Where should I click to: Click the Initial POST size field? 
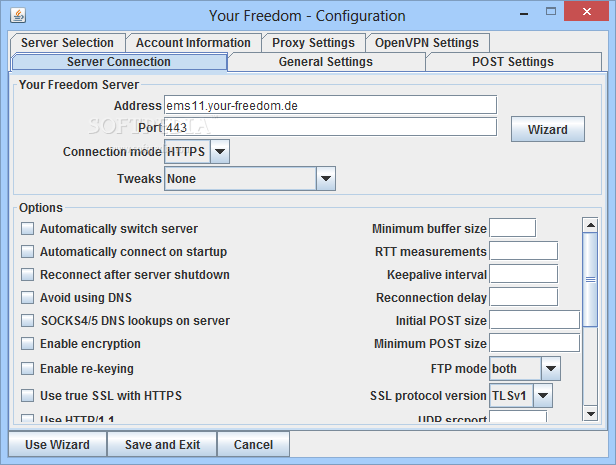click(535, 320)
